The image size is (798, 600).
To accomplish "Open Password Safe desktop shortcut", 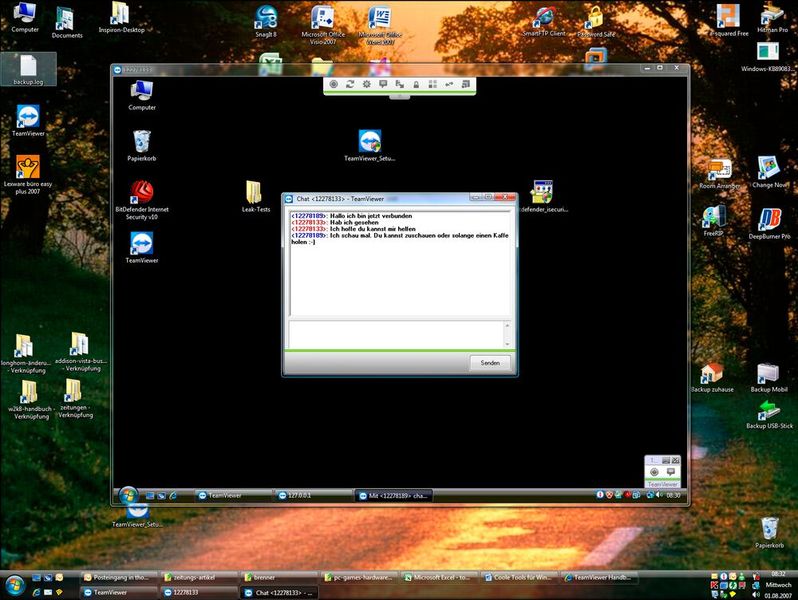I will [x=596, y=22].
